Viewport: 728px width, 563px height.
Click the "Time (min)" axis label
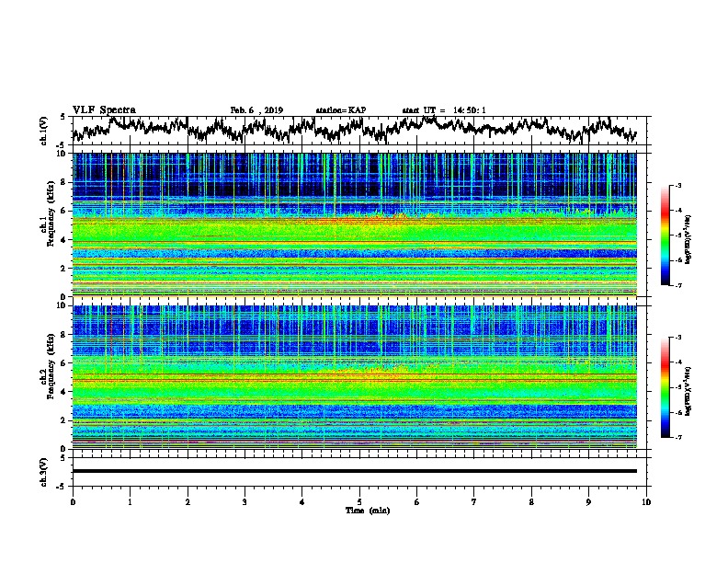tap(368, 510)
